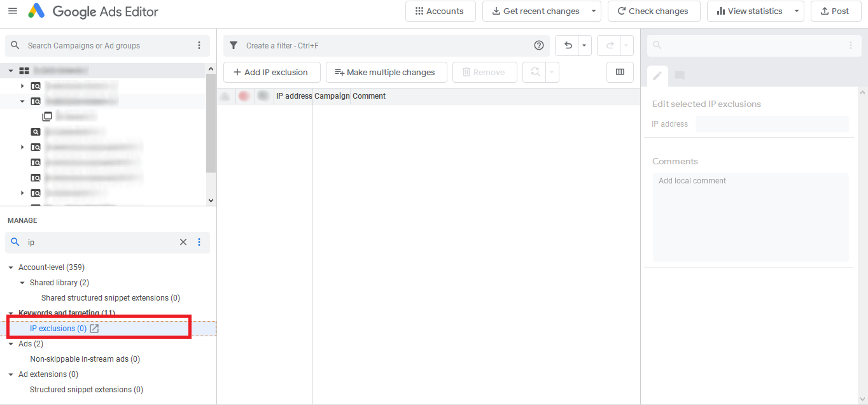Sort by comment bubble column header
This screenshot has height=405, width=868.
pyautogui.click(x=263, y=96)
